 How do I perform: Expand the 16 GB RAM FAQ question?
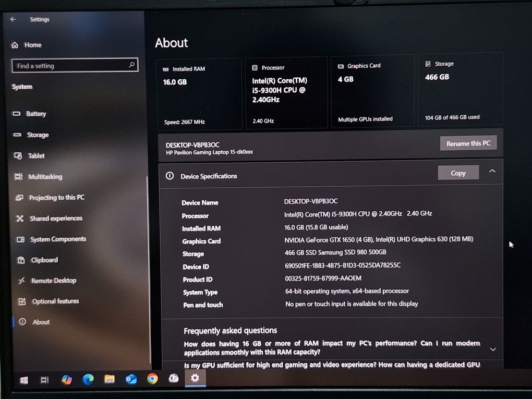[493, 349]
